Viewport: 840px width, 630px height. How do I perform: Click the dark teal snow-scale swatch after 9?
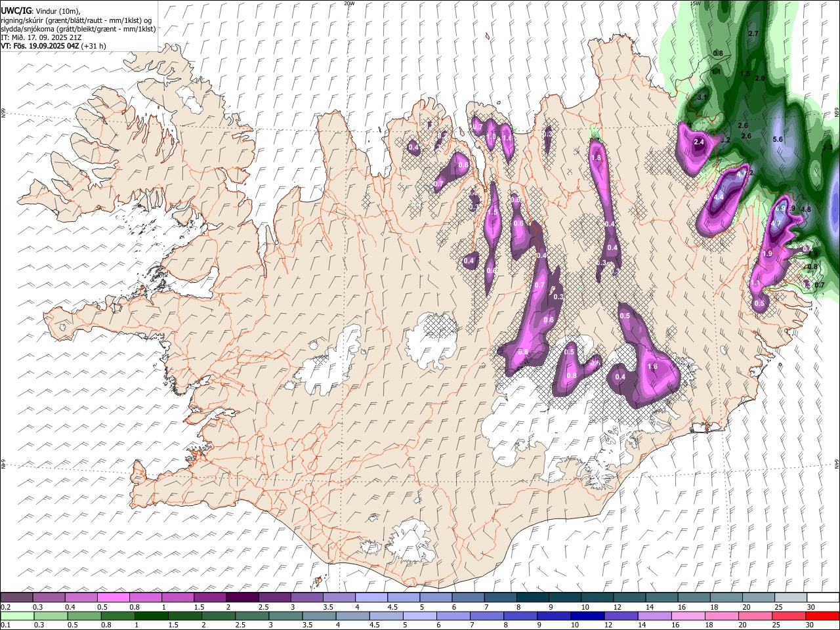564,598
